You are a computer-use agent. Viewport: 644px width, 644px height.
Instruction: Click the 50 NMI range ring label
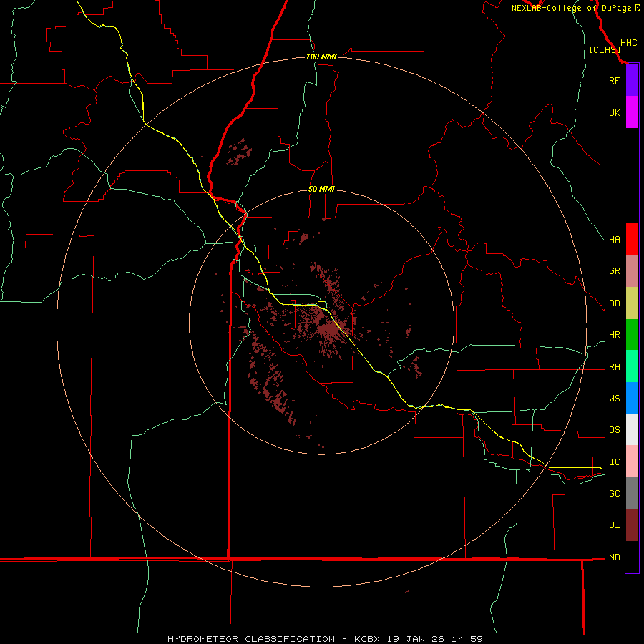pos(321,190)
